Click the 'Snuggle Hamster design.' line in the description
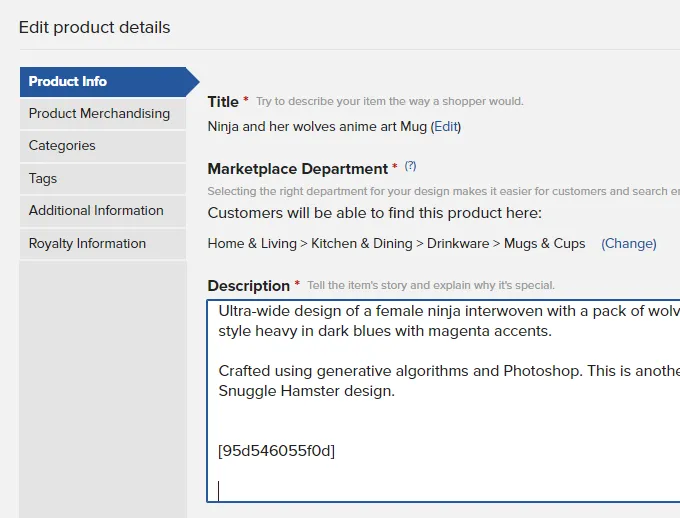The image size is (680, 518). pyautogui.click(x=306, y=391)
